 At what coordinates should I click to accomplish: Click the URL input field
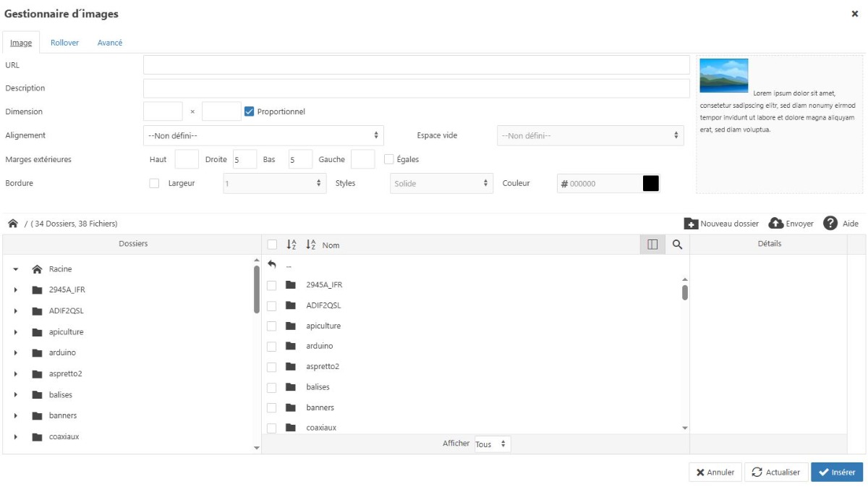[x=416, y=65]
